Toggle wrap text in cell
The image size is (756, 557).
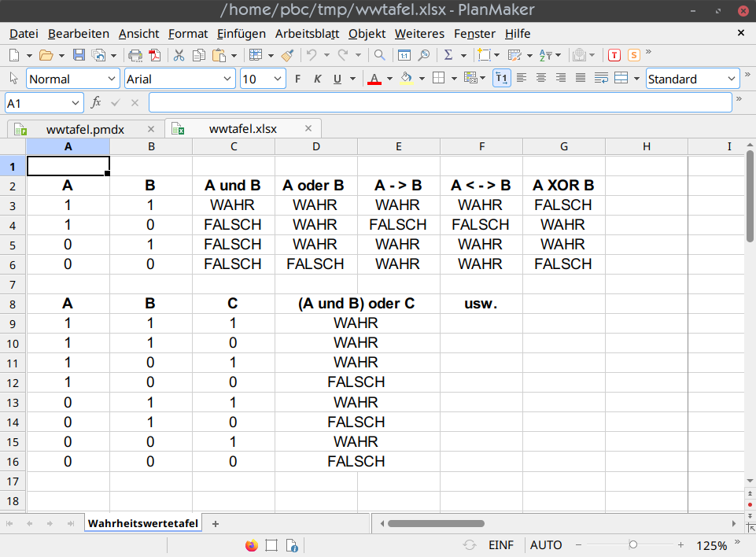point(601,78)
